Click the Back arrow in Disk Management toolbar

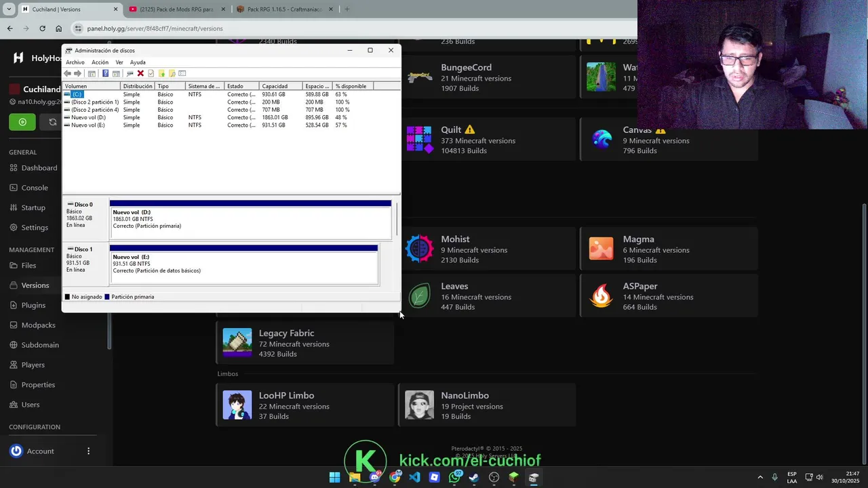[67, 73]
